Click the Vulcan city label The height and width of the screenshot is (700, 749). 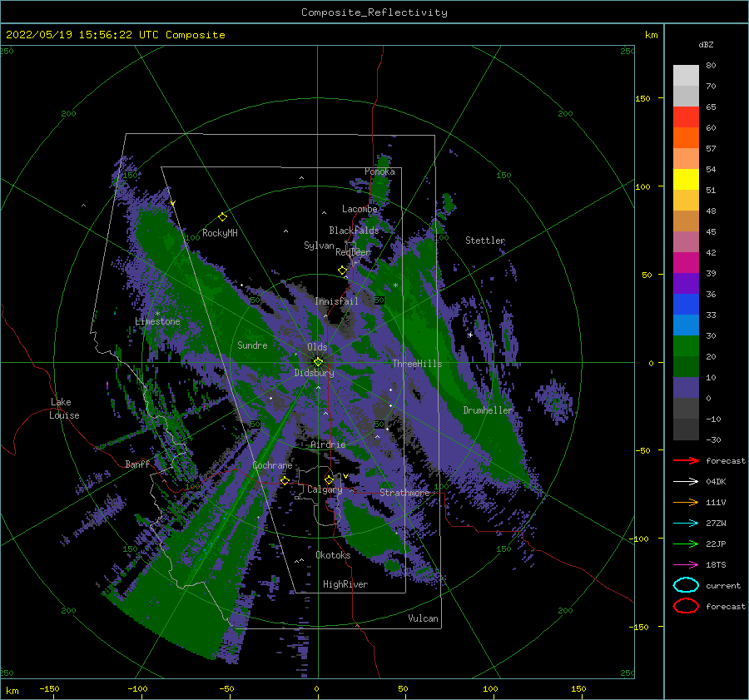click(x=424, y=618)
